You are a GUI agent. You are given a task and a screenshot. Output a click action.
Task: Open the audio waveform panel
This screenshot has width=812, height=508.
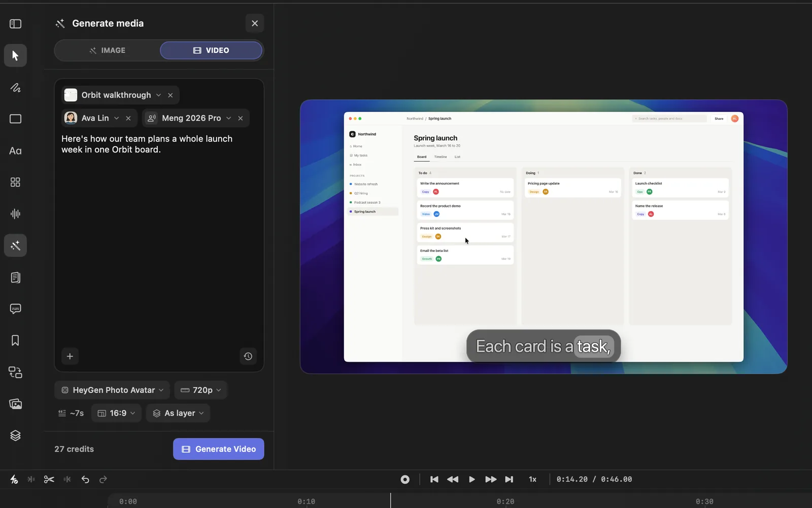(15, 214)
